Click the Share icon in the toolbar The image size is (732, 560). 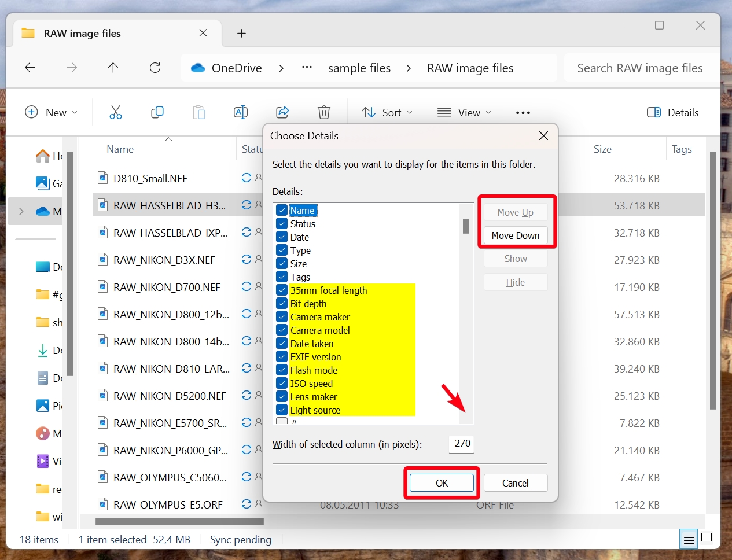282,112
